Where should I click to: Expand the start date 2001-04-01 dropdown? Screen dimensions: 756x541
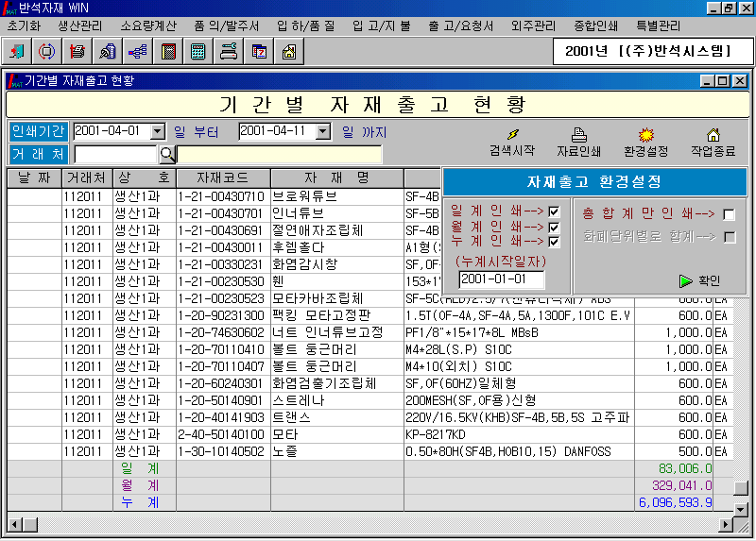click(158, 131)
